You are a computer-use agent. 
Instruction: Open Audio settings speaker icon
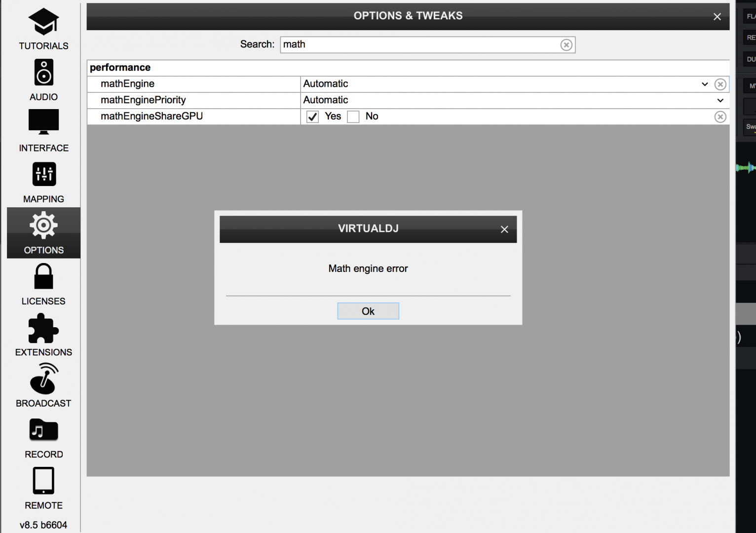click(x=43, y=73)
